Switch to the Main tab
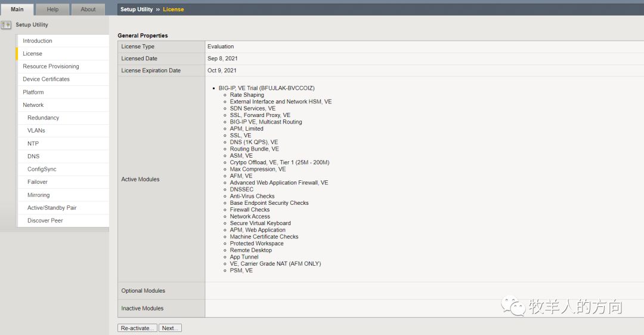The image size is (644, 335). 17,9
